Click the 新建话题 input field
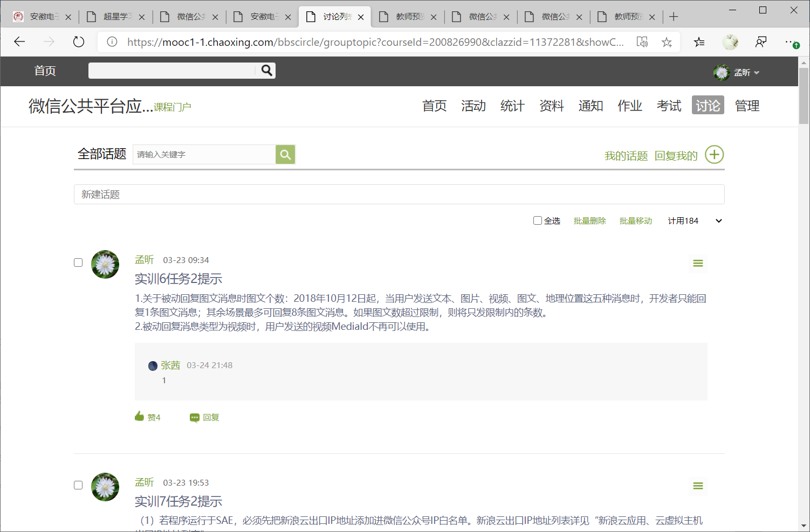The width and height of the screenshot is (810, 532). coord(399,195)
